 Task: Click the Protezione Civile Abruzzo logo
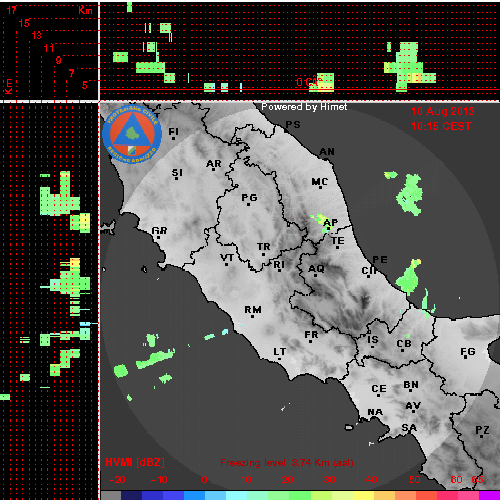coord(132,134)
